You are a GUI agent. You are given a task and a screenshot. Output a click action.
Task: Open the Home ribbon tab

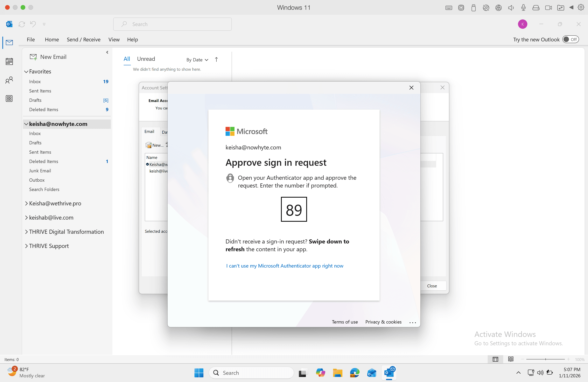(x=52, y=39)
